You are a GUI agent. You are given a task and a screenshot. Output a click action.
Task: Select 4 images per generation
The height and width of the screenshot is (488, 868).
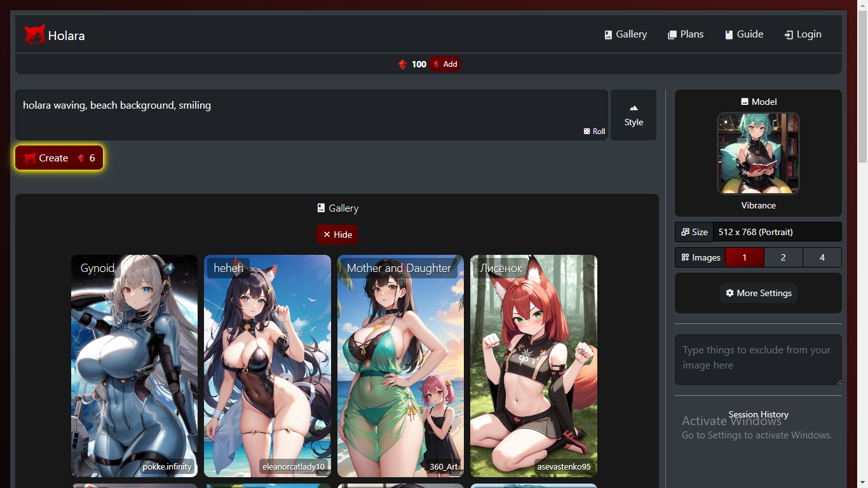click(x=822, y=257)
